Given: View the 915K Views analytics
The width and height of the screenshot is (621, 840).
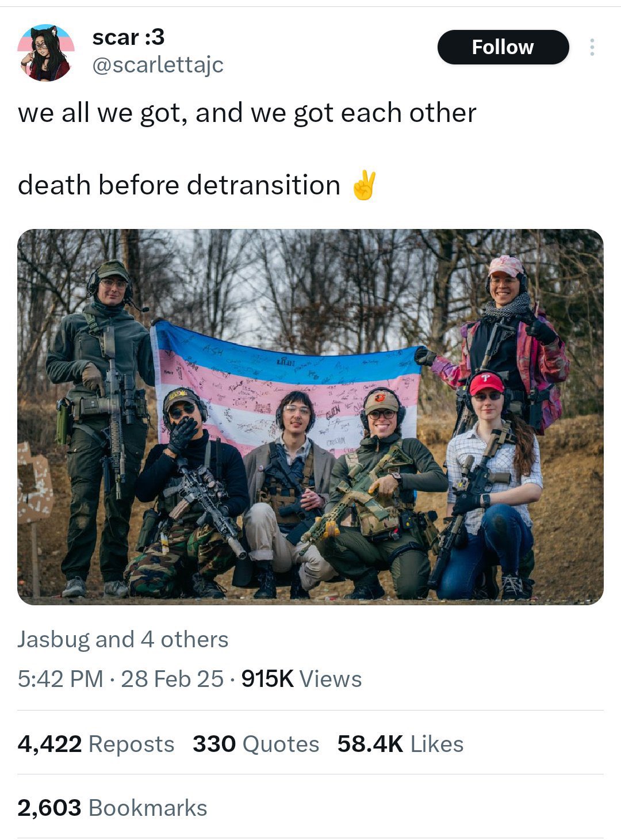Looking at the screenshot, I should [x=301, y=679].
